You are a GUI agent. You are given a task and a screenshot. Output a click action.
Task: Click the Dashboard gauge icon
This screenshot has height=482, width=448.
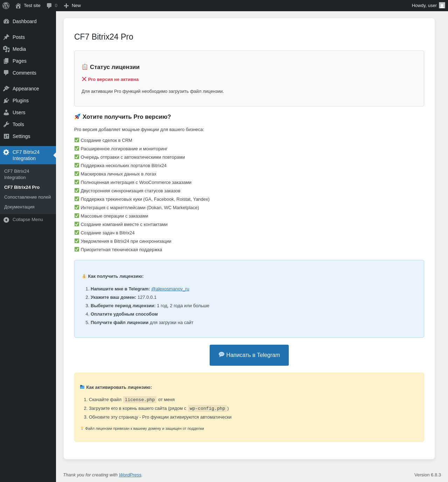tap(6, 21)
